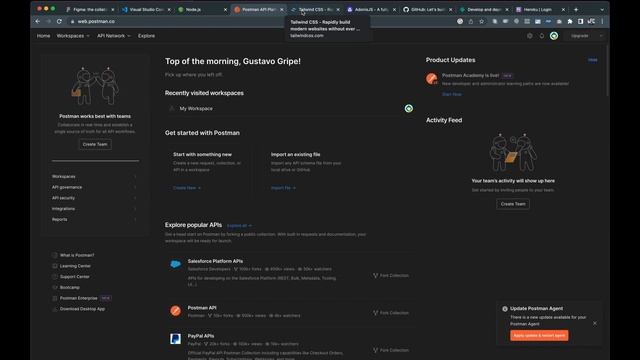Screen dimensions: 640x360
Task: Open the API Network dropdown
Action: (x=114, y=36)
